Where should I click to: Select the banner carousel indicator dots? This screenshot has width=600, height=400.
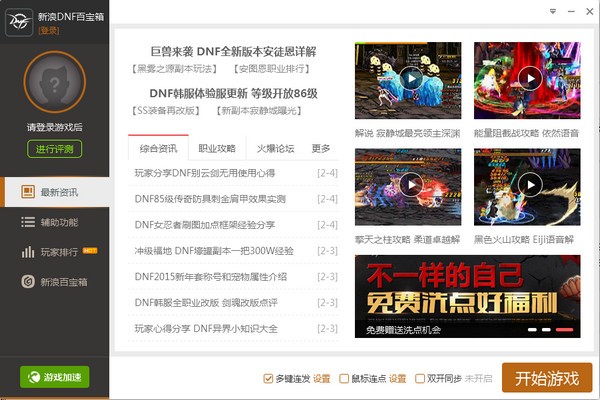(546, 329)
